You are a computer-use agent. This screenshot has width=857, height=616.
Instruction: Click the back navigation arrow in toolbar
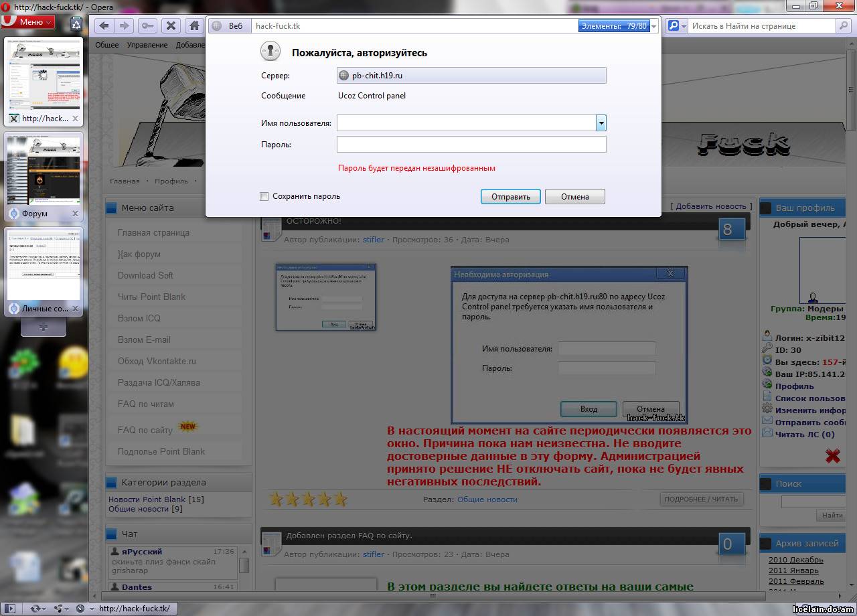pyautogui.click(x=104, y=26)
